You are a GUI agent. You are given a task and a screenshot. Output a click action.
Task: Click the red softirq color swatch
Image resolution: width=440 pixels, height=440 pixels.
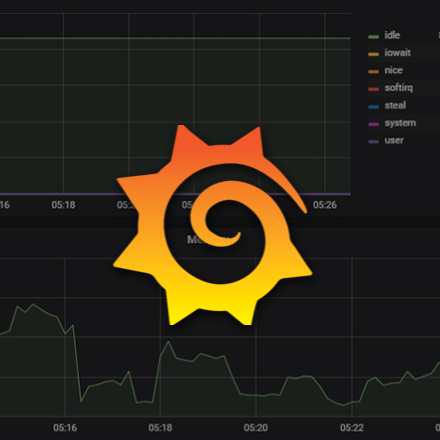point(373,89)
